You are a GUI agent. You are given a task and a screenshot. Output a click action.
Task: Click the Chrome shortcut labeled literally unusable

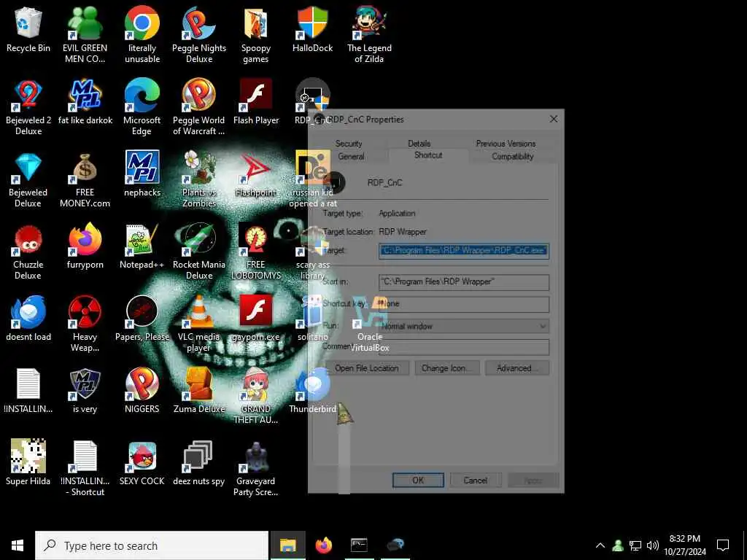tap(142, 35)
